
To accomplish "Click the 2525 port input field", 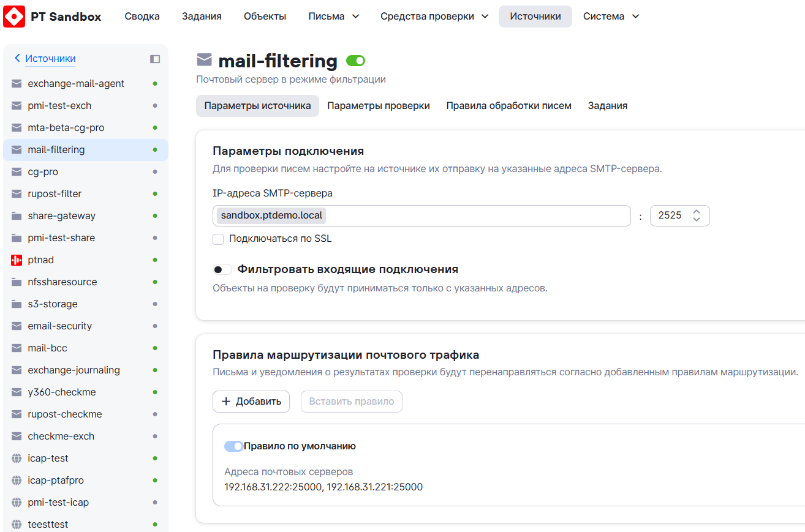I will point(680,215).
